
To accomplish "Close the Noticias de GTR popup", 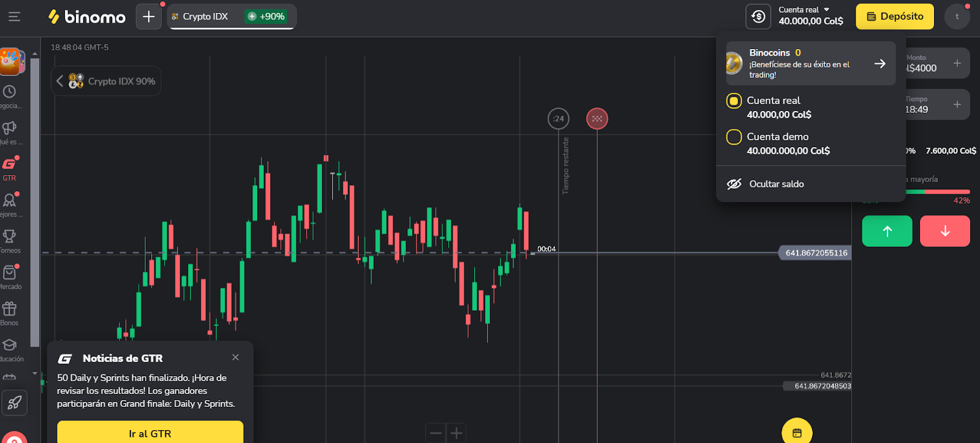I will [x=236, y=357].
